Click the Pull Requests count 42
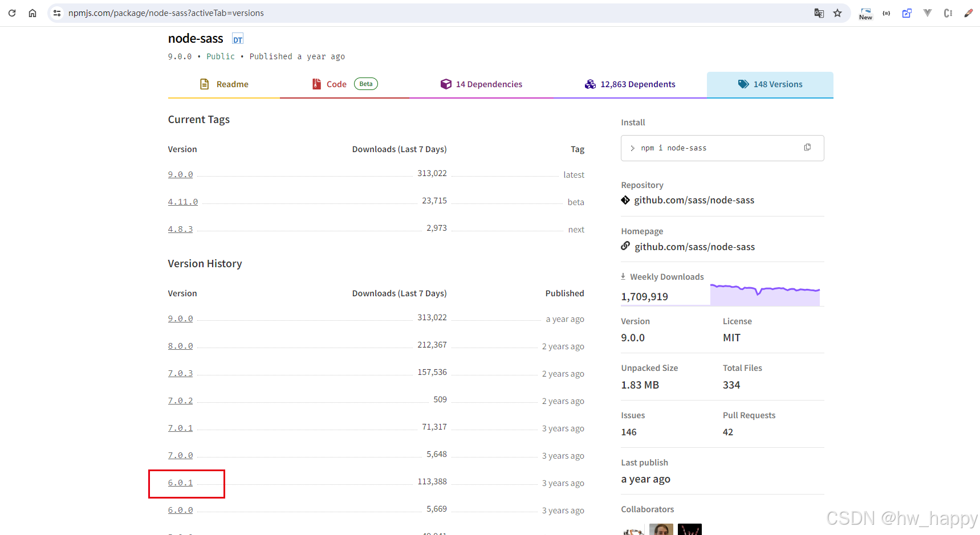This screenshot has height=535, width=980. click(x=728, y=432)
